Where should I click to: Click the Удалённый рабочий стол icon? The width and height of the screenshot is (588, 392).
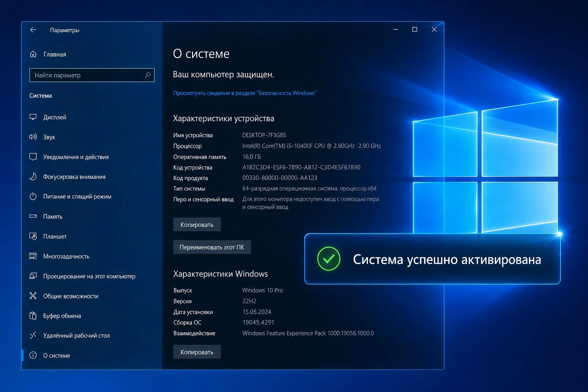point(33,335)
